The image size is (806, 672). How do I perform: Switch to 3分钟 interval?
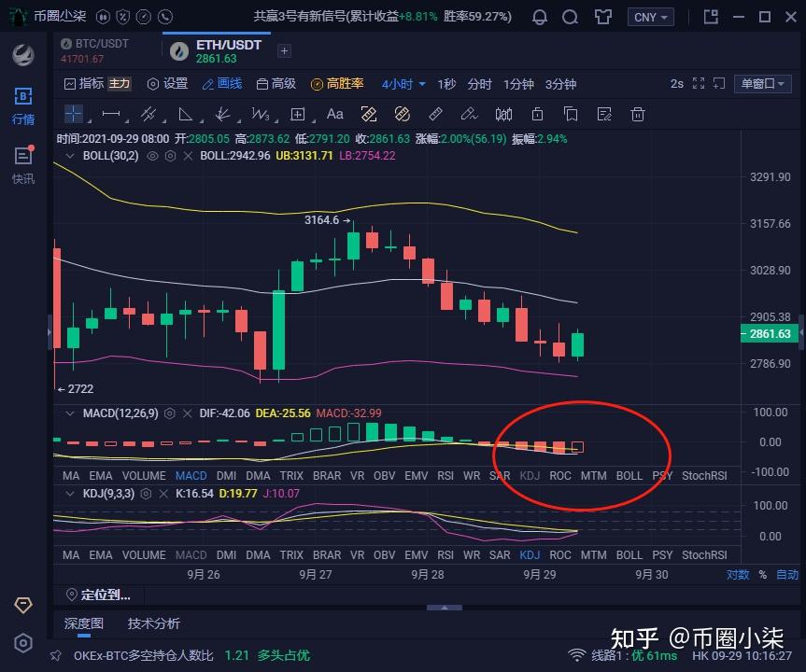tap(560, 84)
